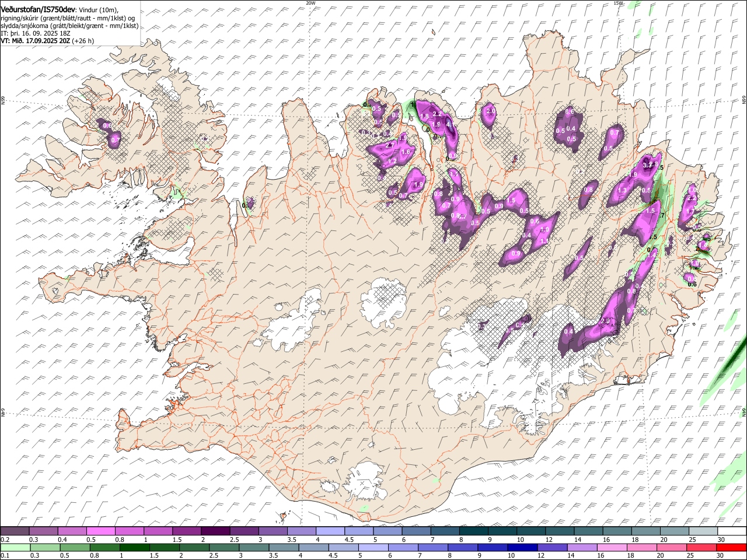Select bottom-row swatch between 0.8 and 1
This screenshot has width=747, height=560.
104,547
